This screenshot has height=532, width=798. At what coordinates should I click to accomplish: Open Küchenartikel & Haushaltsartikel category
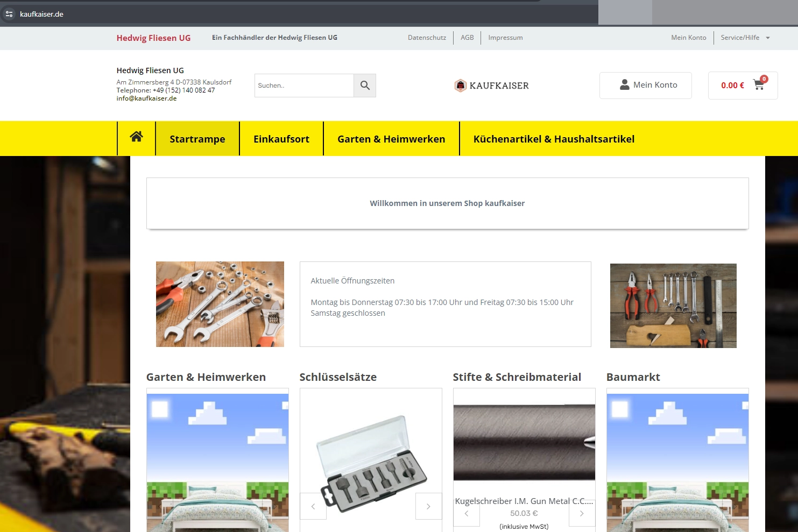[554, 139]
